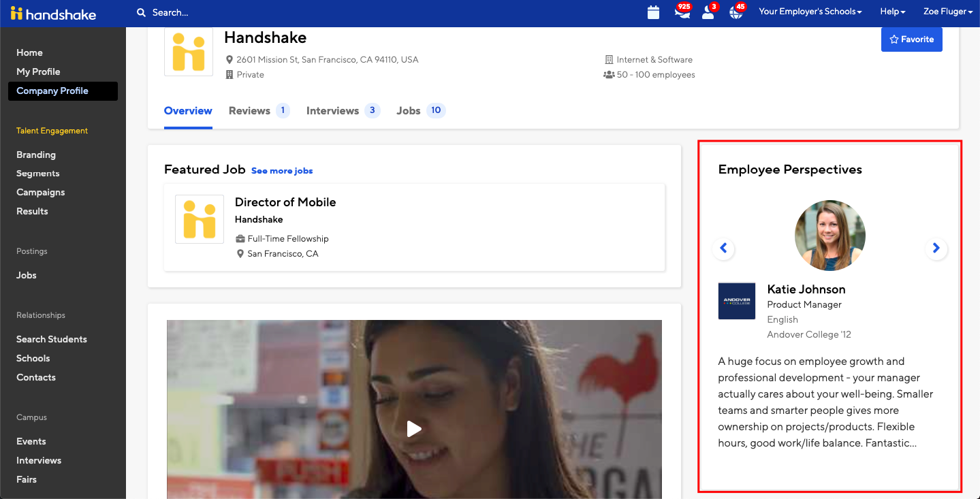Open Contacts in sidebar
980x499 pixels.
36,377
